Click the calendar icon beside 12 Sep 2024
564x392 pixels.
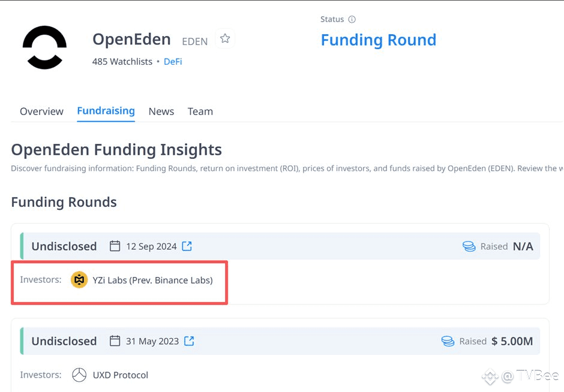[115, 246]
